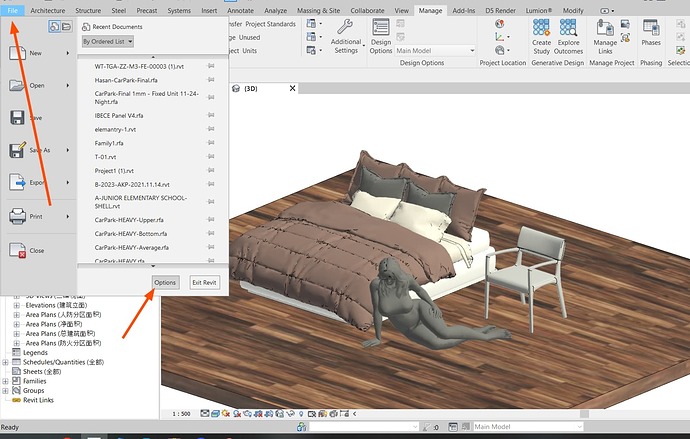The height and width of the screenshot is (439, 690).
Task: Open the D5 Render tab
Action: coord(500,10)
